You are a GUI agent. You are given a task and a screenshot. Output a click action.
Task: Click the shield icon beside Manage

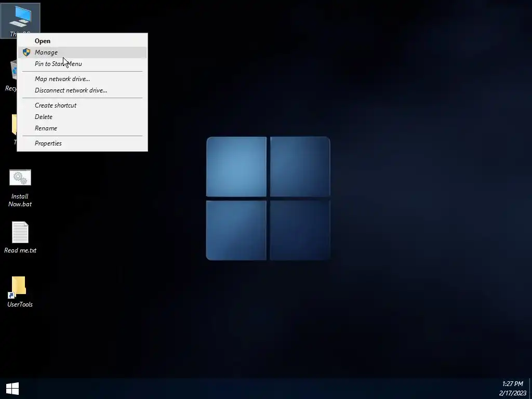pyautogui.click(x=26, y=52)
